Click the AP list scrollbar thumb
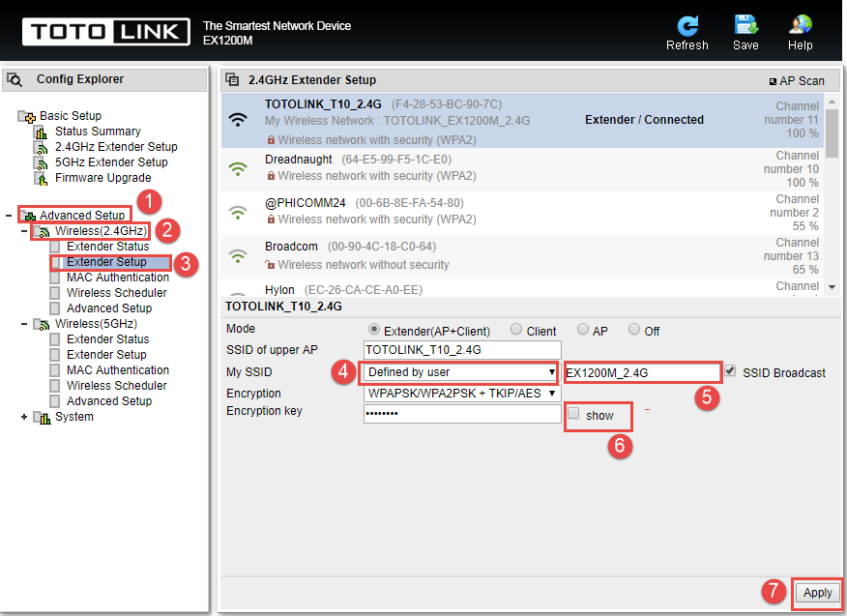 [832, 134]
